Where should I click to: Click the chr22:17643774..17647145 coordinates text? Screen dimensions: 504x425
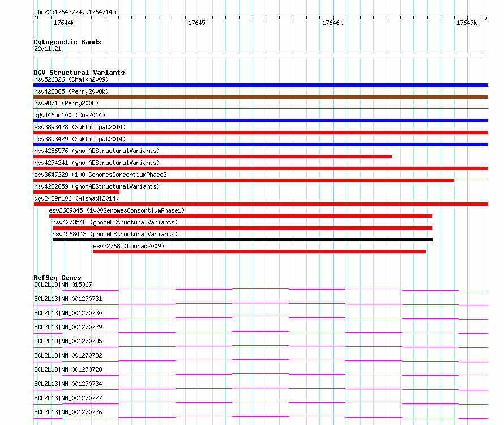click(75, 12)
